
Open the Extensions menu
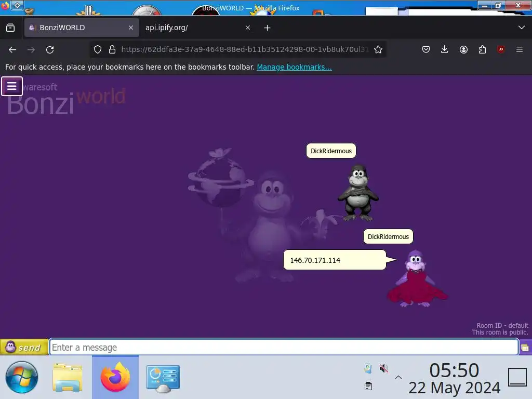(x=482, y=49)
